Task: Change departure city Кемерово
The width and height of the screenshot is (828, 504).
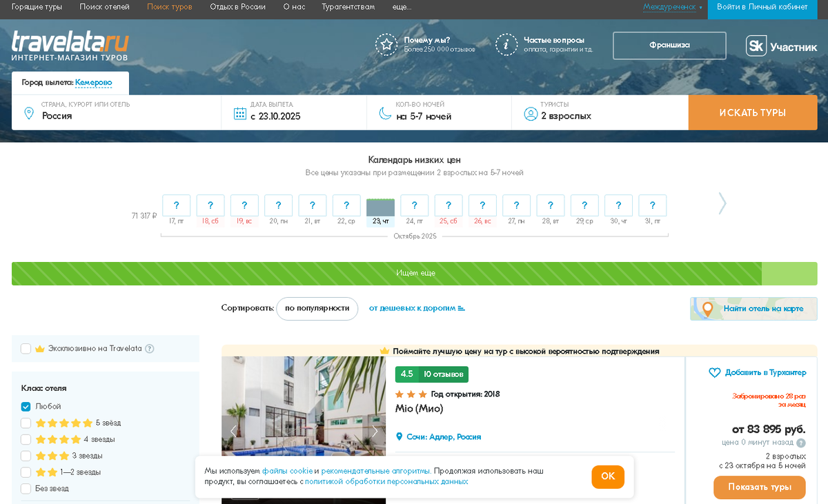Action: pos(93,82)
